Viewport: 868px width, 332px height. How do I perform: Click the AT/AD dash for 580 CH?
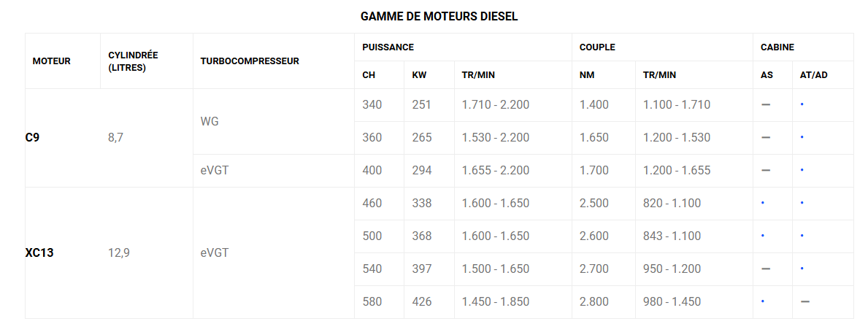[805, 301]
